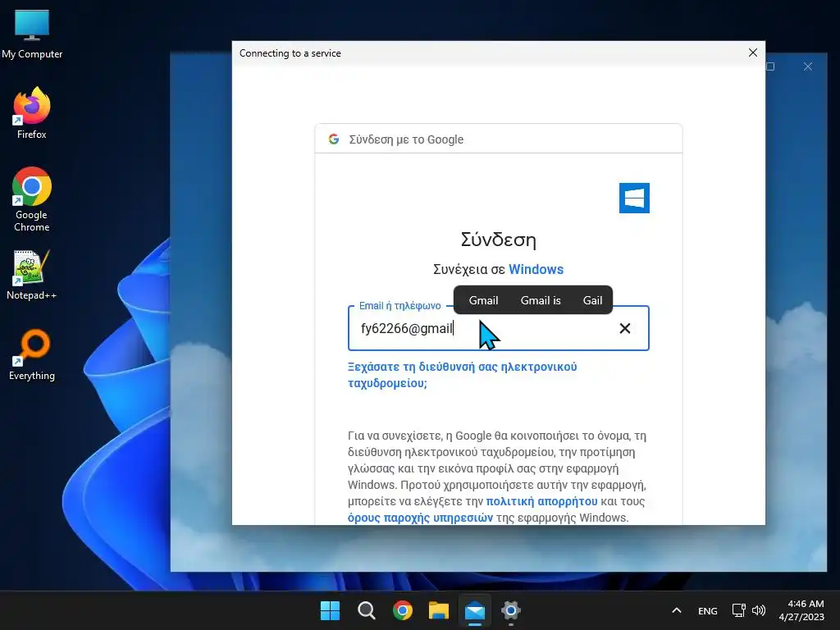The height and width of the screenshot is (630, 840).
Task: Choose the 'Gmail' text suggestion
Action: [x=483, y=300]
